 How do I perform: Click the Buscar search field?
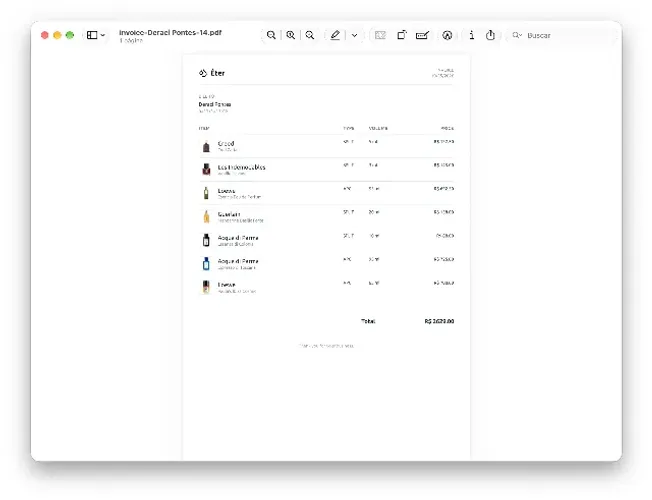coord(561,35)
